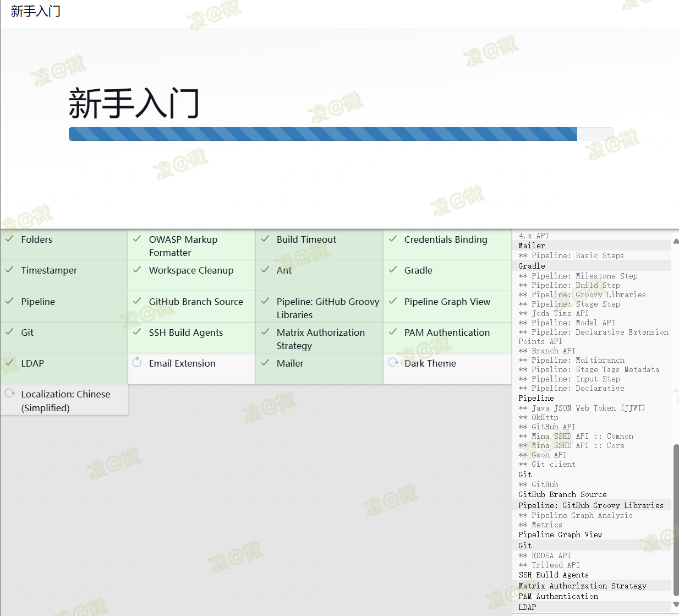Click '** Pipeline: Model API' log line
679x616 pixels.
click(x=567, y=323)
